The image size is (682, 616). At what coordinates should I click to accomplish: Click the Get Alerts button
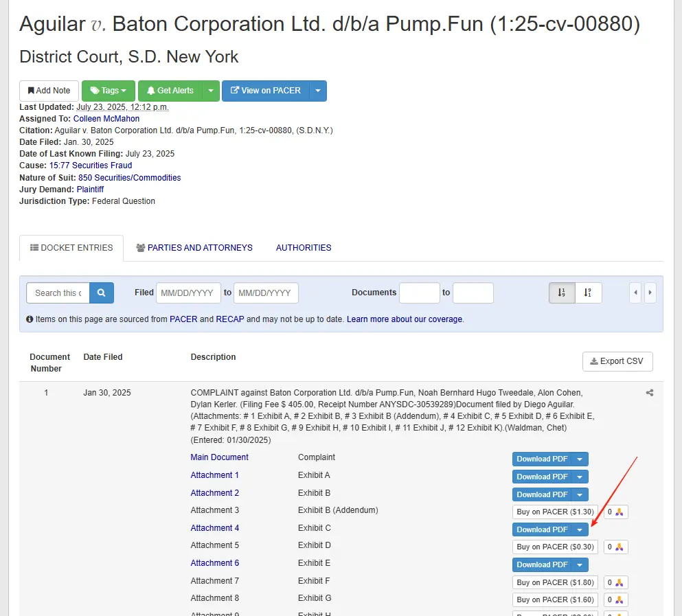click(x=170, y=91)
